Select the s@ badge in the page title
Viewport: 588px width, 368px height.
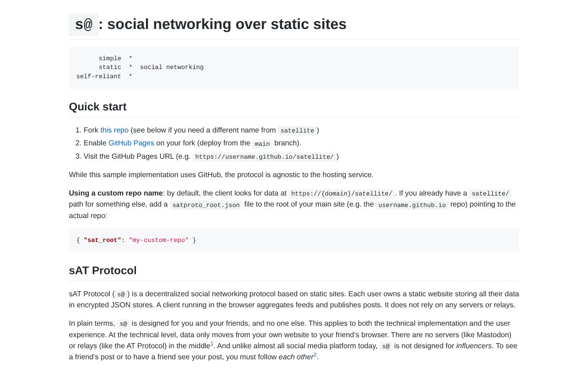84,25
